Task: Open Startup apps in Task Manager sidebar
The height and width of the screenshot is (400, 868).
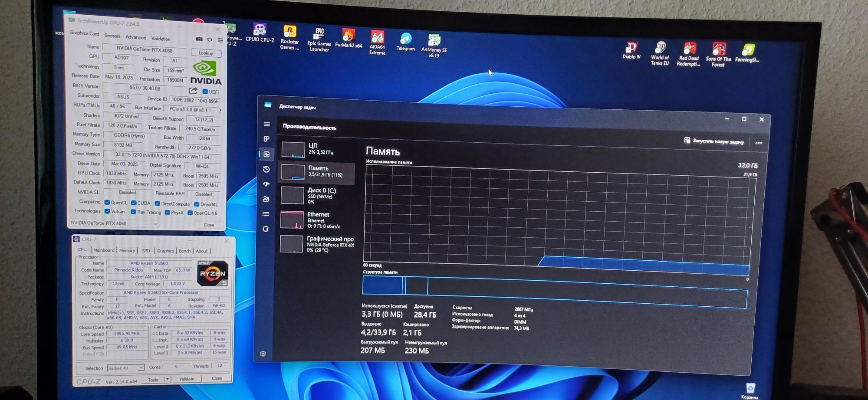Action: [x=266, y=184]
